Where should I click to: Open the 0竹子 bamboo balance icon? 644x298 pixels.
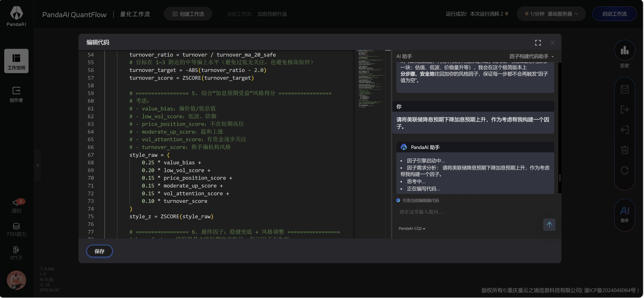[16, 253]
